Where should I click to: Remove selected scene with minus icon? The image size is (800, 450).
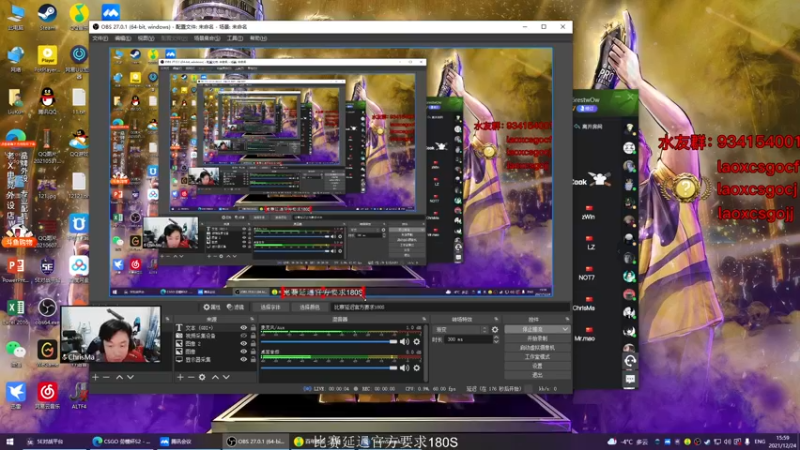pyautogui.click(x=106, y=377)
